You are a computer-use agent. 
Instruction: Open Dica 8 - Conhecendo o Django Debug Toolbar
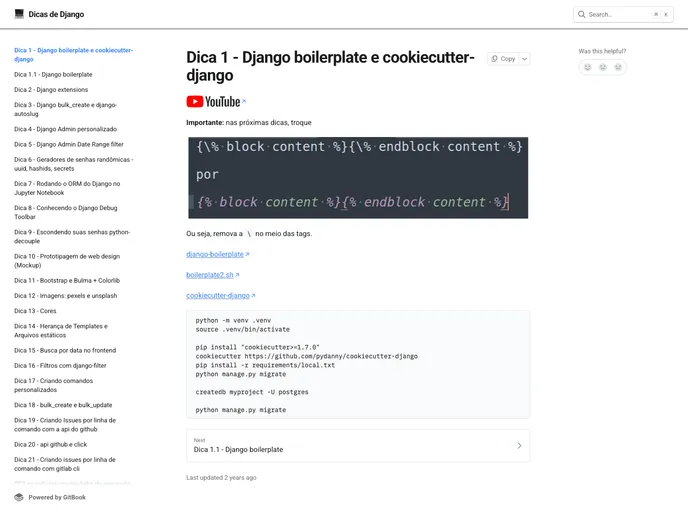(65, 212)
